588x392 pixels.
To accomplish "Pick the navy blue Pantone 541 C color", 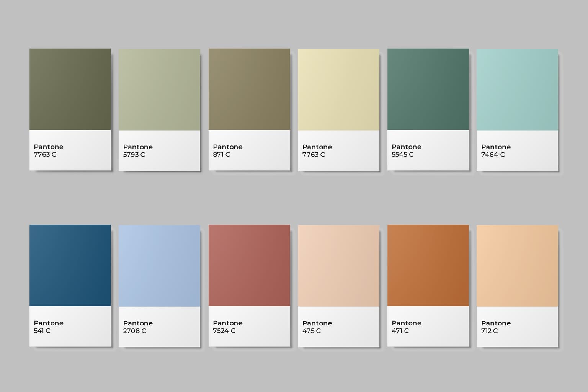I will [x=70, y=265].
